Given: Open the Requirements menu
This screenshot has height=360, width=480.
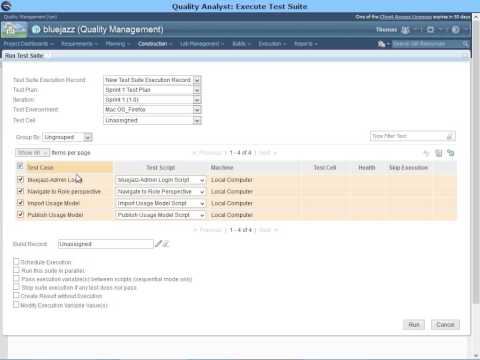Looking at the screenshot, I should pos(79,44).
